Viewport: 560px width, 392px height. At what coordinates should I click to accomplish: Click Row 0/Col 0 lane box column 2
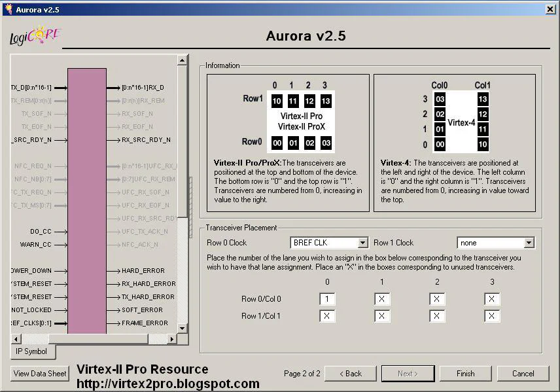[x=437, y=298]
